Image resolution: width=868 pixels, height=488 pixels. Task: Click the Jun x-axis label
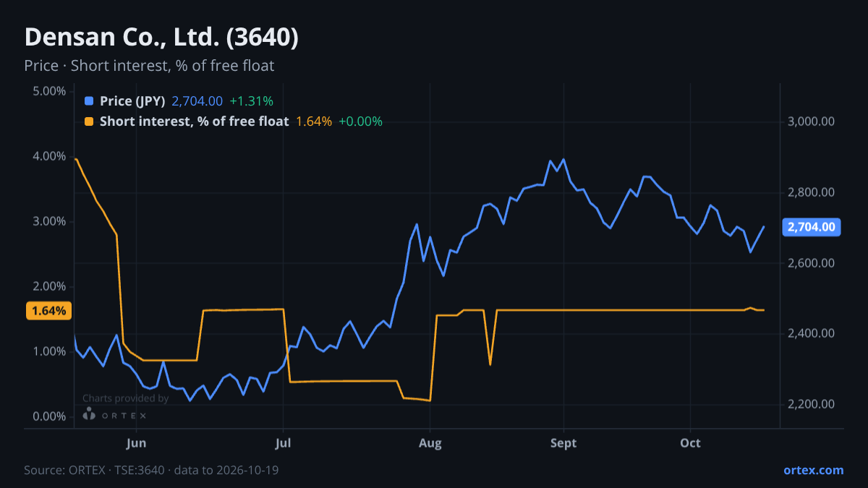pos(136,443)
